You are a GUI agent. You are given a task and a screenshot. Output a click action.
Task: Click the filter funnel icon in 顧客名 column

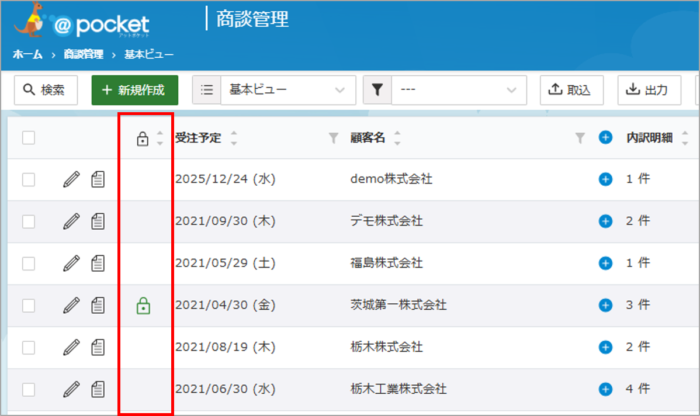[x=580, y=138]
